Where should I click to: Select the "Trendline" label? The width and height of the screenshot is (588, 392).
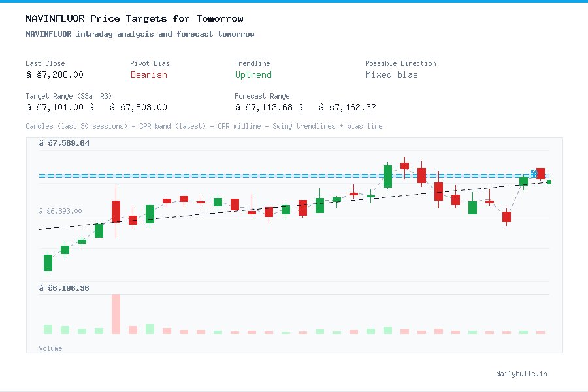(252, 63)
